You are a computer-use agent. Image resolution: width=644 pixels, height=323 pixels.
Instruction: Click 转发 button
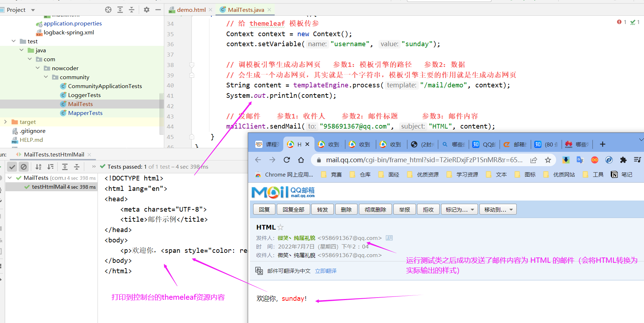point(322,209)
